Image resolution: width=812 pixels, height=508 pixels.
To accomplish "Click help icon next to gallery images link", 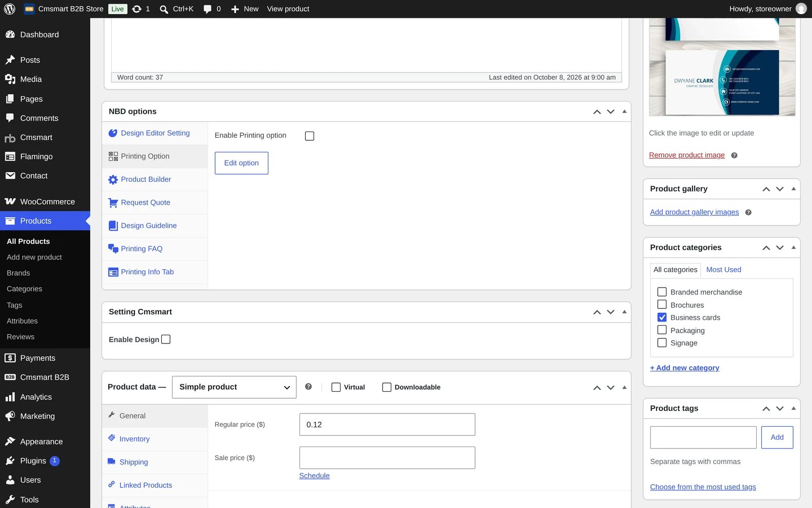I will 748,212.
